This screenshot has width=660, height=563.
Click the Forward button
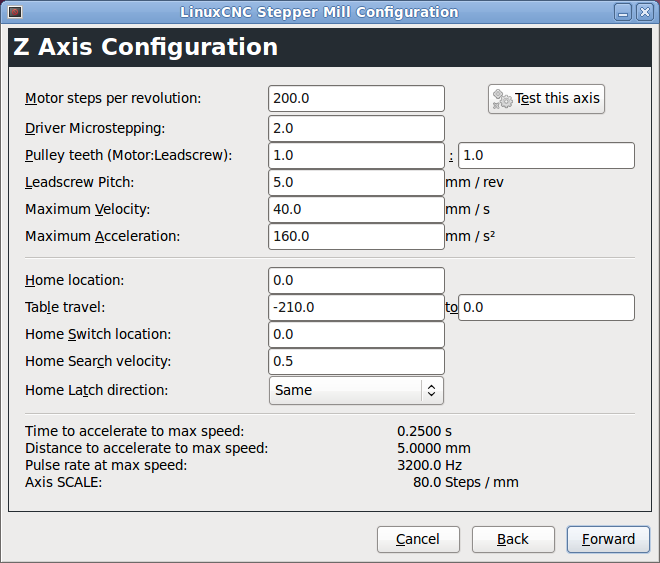pyautogui.click(x=608, y=539)
